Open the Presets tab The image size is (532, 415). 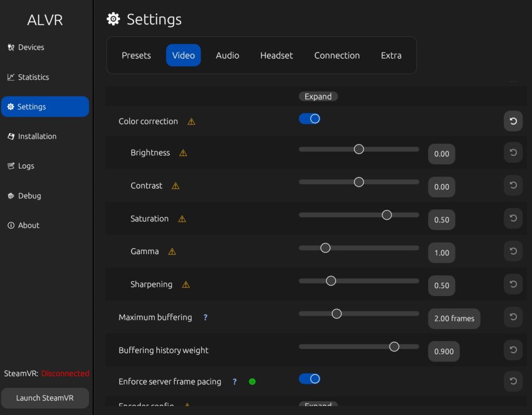(x=136, y=56)
